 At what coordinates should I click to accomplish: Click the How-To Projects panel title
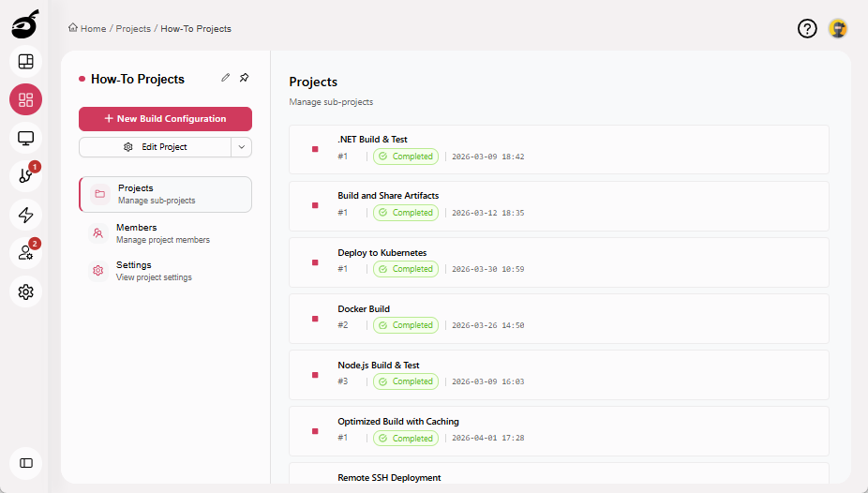[137, 79]
